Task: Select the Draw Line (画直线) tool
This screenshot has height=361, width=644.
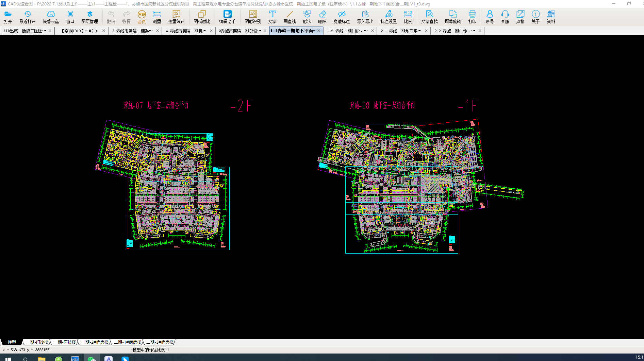Action: pos(290,17)
